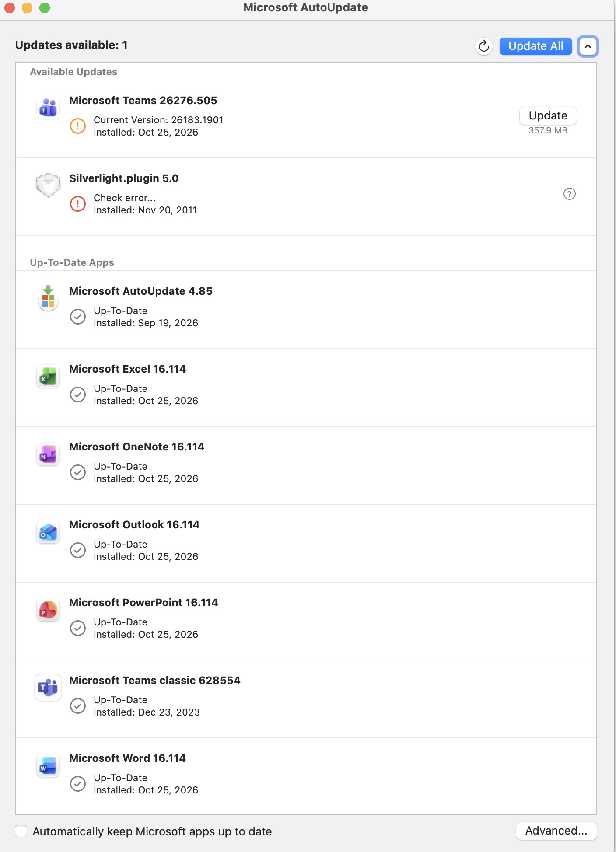
Task: Select the Microsoft PowerPoint 16.114 title
Action: (143, 602)
